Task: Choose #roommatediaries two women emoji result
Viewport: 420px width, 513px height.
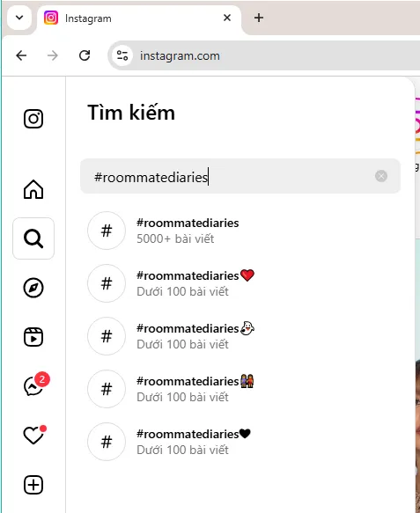Action: [x=240, y=389]
